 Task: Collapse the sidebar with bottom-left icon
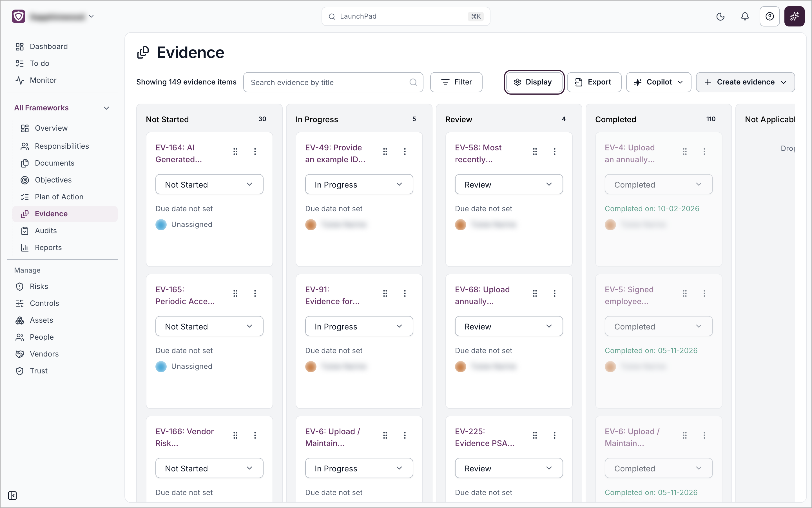12,495
